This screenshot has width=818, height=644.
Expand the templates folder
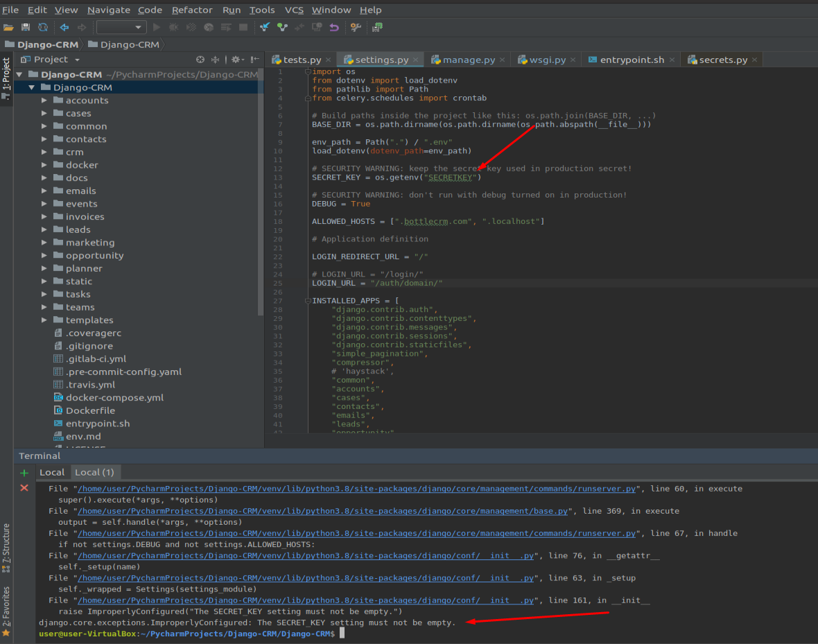[44, 320]
